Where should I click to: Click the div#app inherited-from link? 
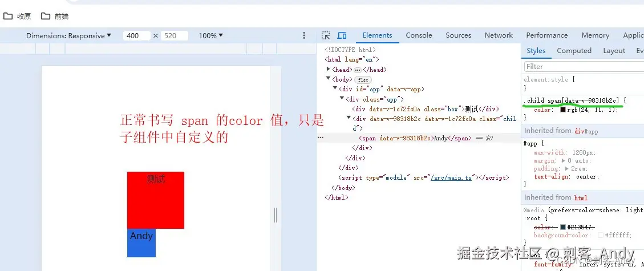point(586,131)
